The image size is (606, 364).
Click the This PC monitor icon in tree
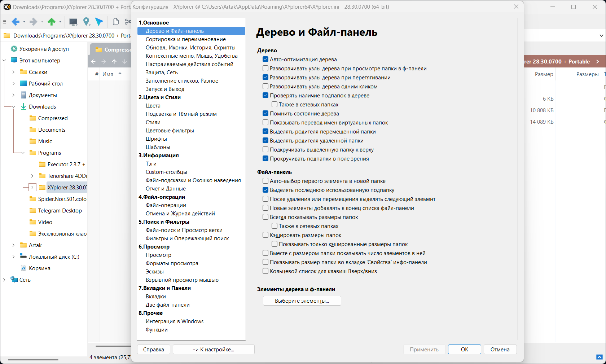[14, 60]
